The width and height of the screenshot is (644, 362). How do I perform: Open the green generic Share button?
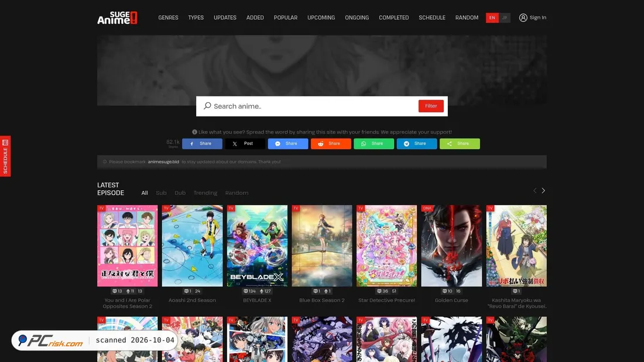point(460,144)
